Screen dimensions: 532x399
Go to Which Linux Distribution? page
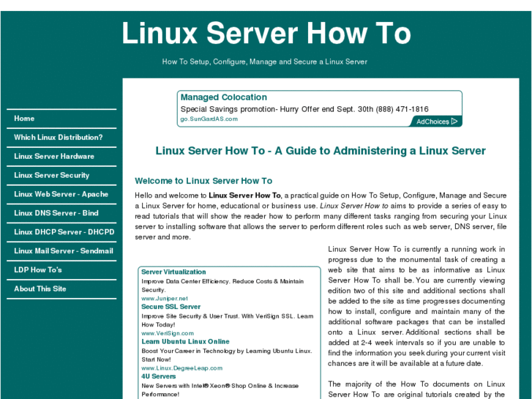[x=58, y=138]
